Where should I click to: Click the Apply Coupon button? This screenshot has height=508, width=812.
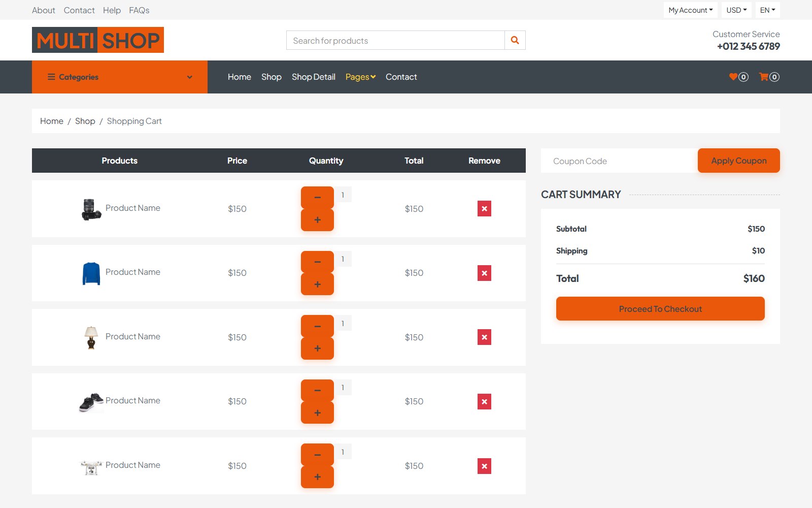738,161
